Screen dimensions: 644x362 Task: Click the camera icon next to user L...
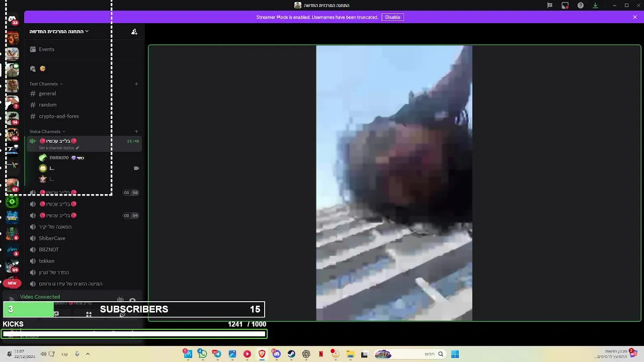136,168
